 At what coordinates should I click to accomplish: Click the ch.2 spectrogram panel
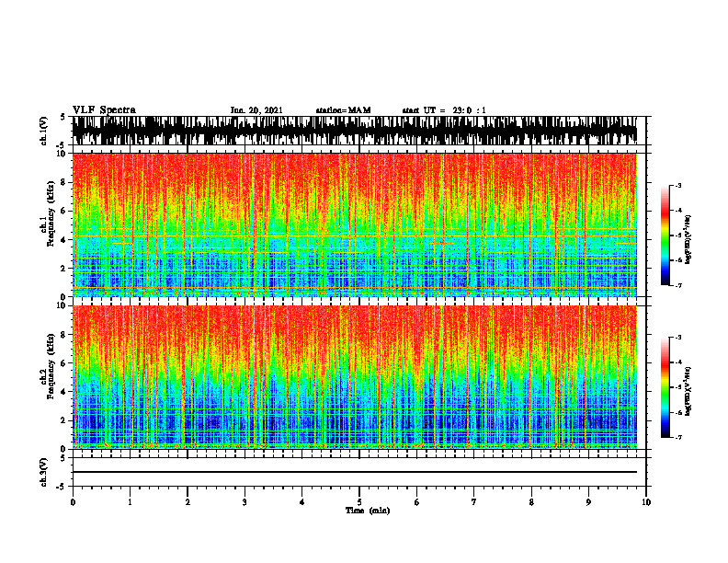(354, 377)
